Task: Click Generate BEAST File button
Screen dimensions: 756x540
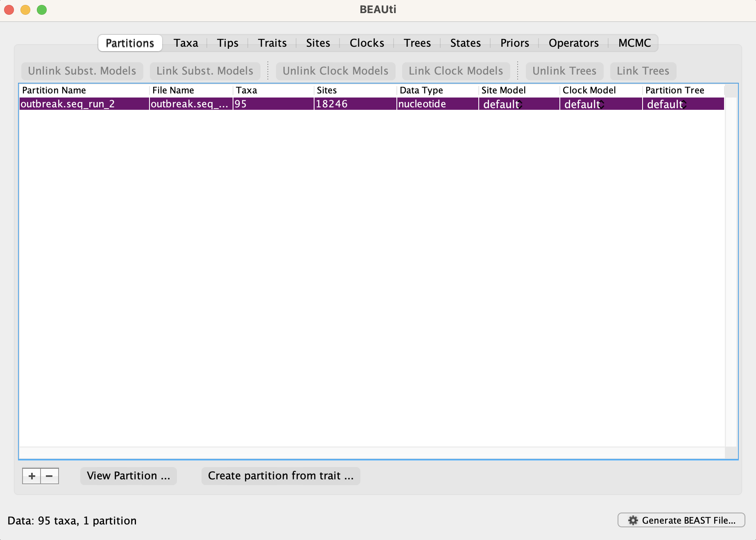Action: [681, 520]
